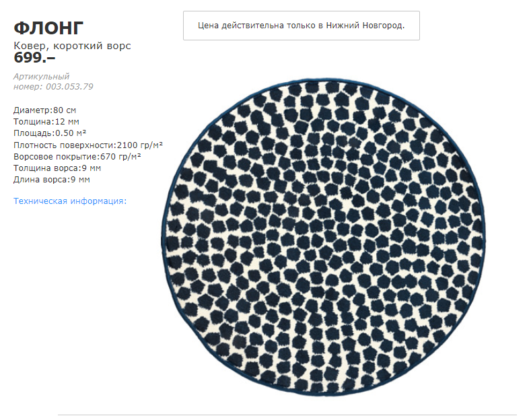
Task: Open the Техническая информация link
Action: [x=70, y=201]
